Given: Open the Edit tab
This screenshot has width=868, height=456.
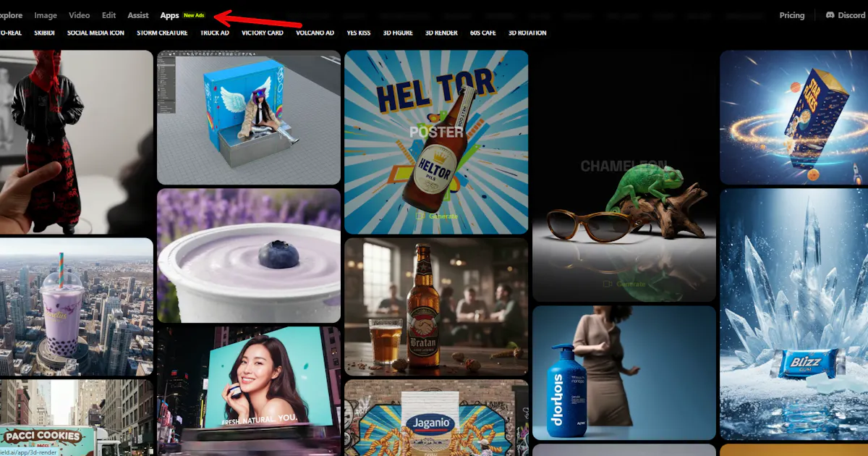Looking at the screenshot, I should point(109,15).
